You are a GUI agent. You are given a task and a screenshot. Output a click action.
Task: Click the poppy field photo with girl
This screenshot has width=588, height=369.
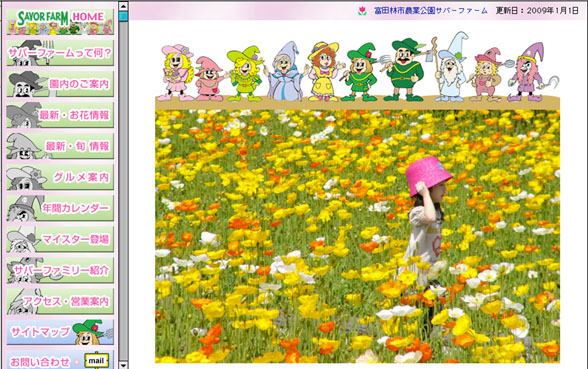coord(357,236)
